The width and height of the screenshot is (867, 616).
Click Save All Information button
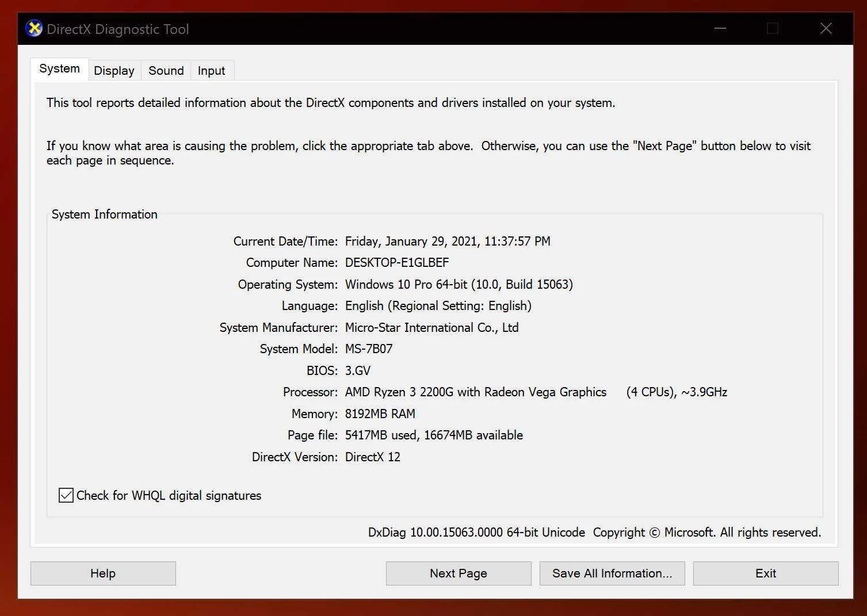(612, 573)
